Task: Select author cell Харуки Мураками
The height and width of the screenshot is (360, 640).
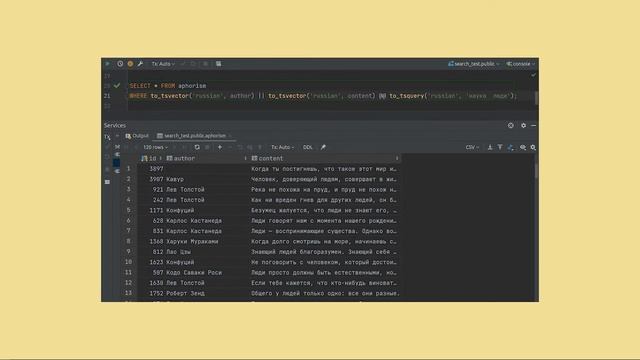Action: [x=207, y=242]
